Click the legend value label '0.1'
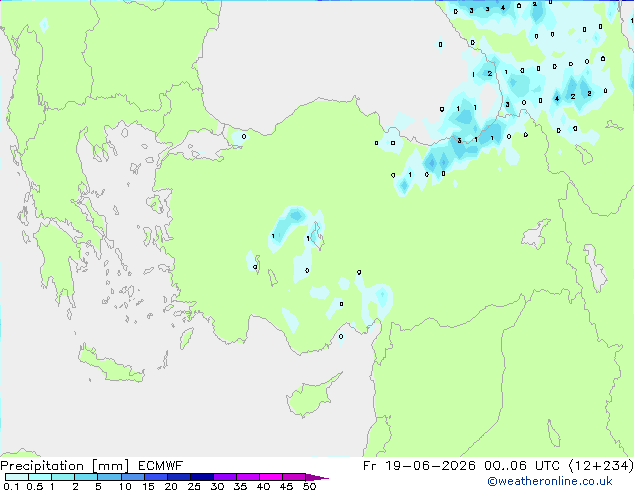 pyautogui.click(x=11, y=486)
